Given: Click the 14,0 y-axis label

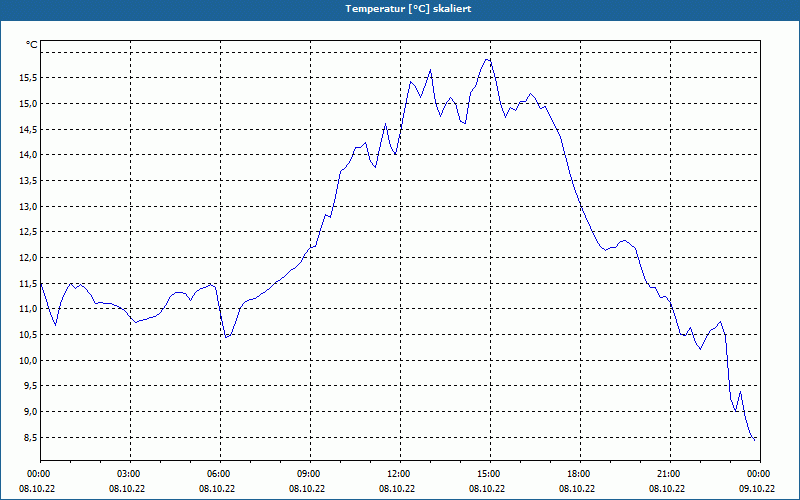Looking at the screenshot, I should 28,155.
